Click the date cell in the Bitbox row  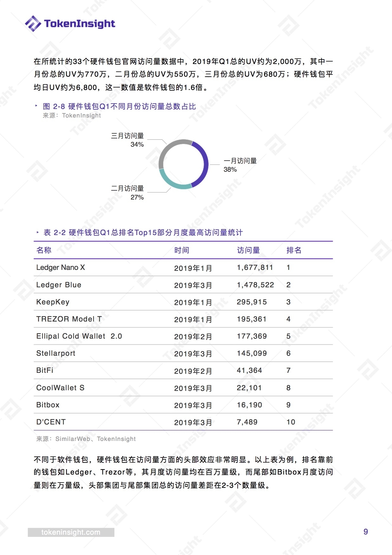(193, 405)
